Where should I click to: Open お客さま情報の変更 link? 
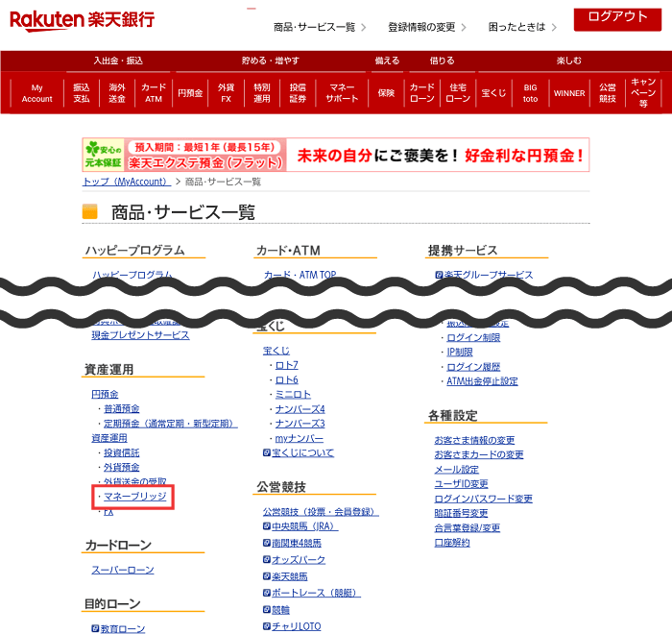pos(474,441)
